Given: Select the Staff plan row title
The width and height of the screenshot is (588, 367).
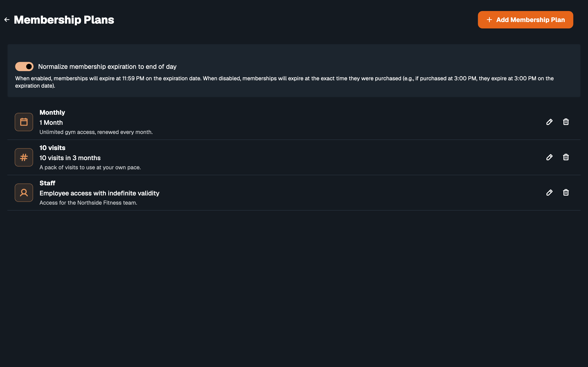Looking at the screenshot, I should (x=47, y=183).
